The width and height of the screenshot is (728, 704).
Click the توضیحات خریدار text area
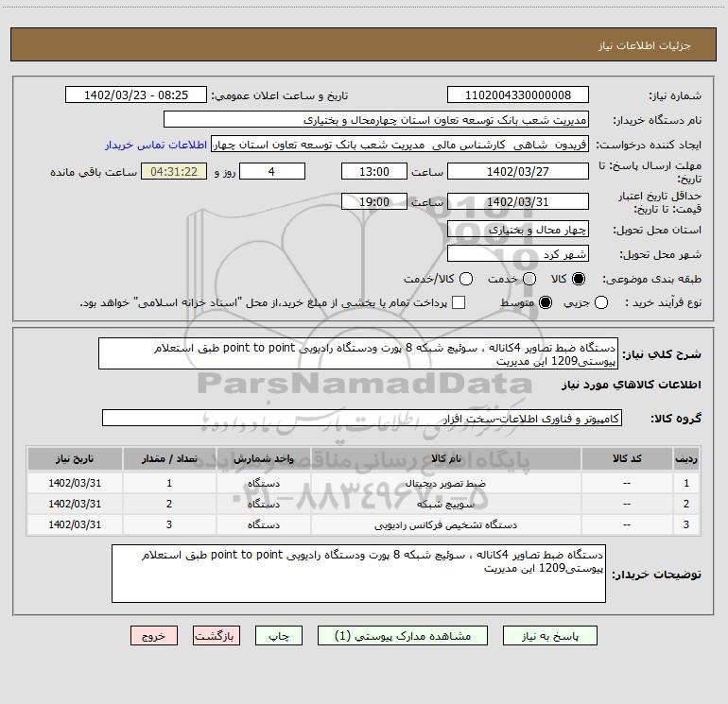pos(359,574)
